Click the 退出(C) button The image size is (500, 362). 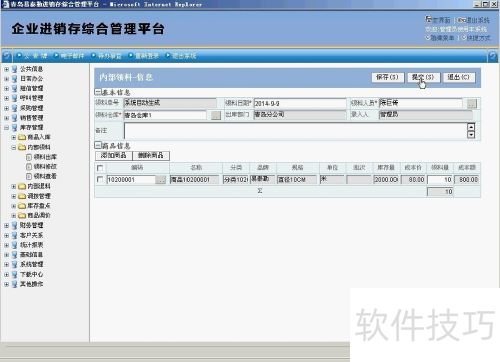coord(459,77)
